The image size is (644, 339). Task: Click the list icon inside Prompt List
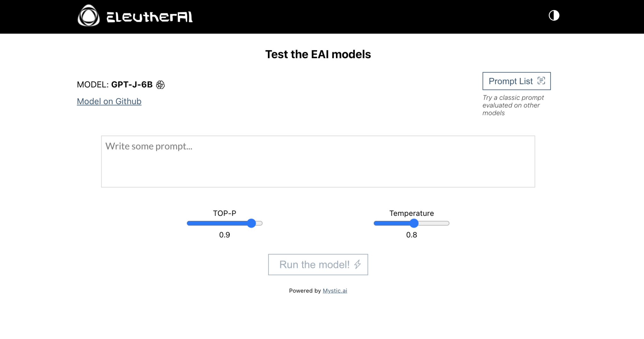(541, 81)
